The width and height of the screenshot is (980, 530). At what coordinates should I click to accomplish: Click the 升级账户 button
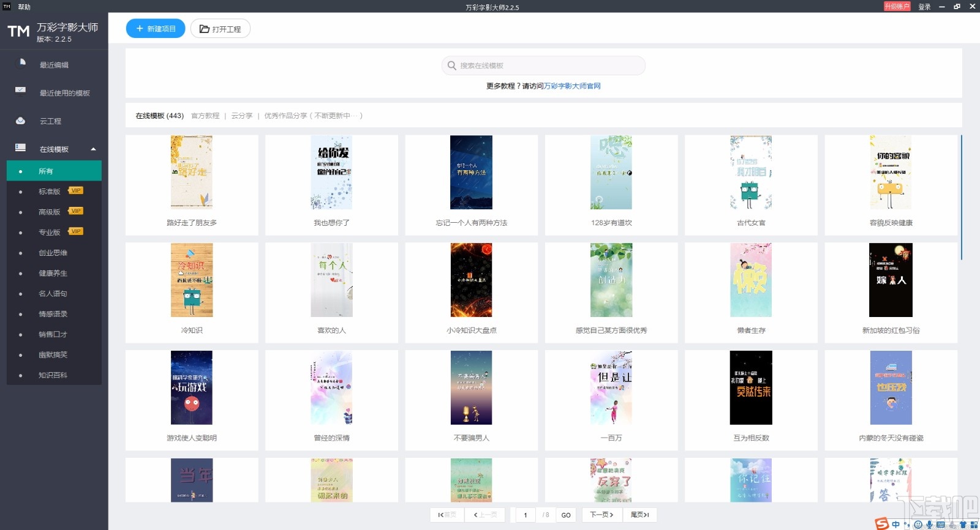point(897,6)
